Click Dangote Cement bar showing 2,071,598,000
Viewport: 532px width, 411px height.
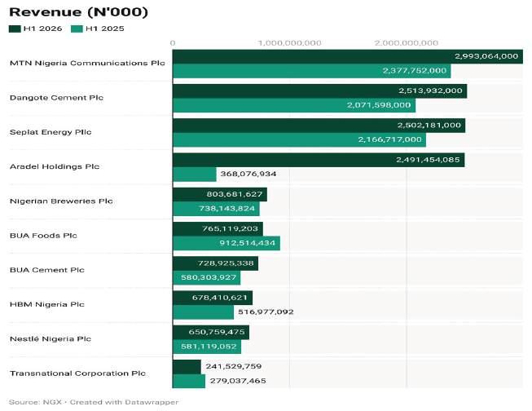tap(294, 105)
